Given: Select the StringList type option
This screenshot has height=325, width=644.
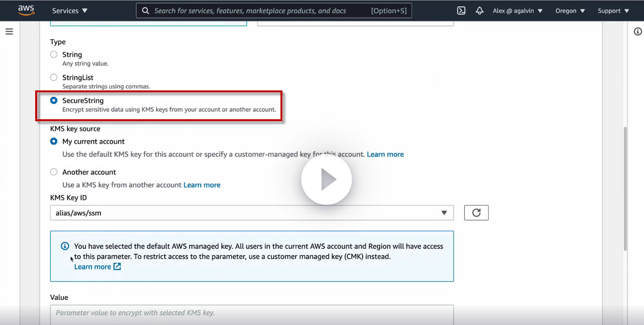Looking at the screenshot, I should tap(54, 77).
